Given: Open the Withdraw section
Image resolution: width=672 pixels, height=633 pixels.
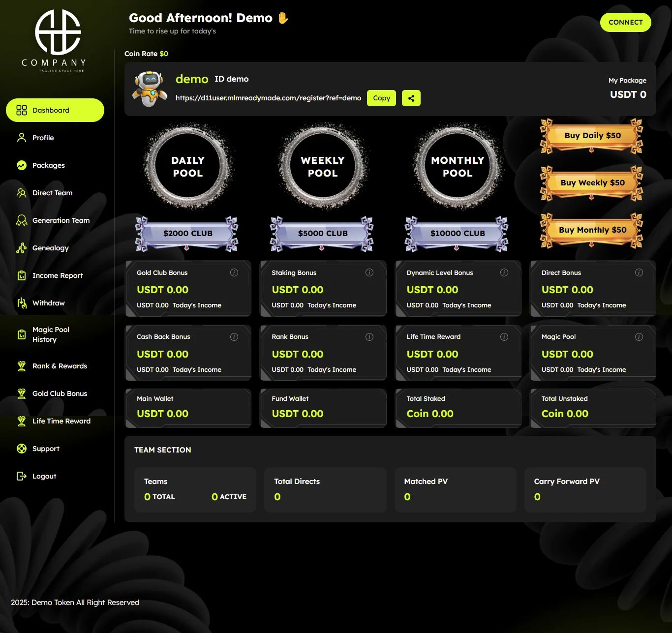Looking at the screenshot, I should tap(48, 303).
